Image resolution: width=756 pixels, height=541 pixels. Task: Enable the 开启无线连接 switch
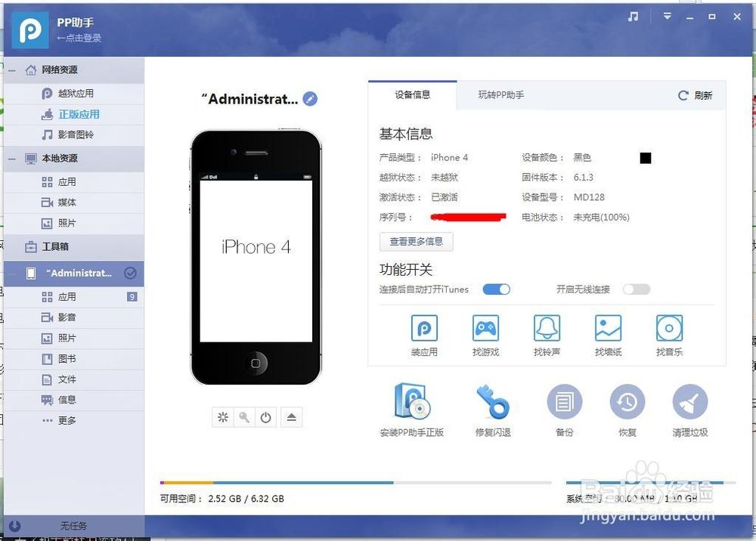[637, 289]
